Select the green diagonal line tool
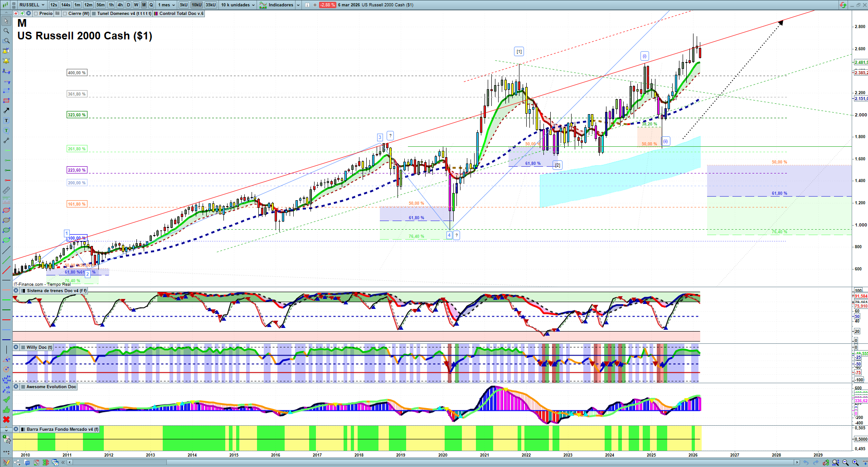Screen dimensions: 868x467 (6, 260)
